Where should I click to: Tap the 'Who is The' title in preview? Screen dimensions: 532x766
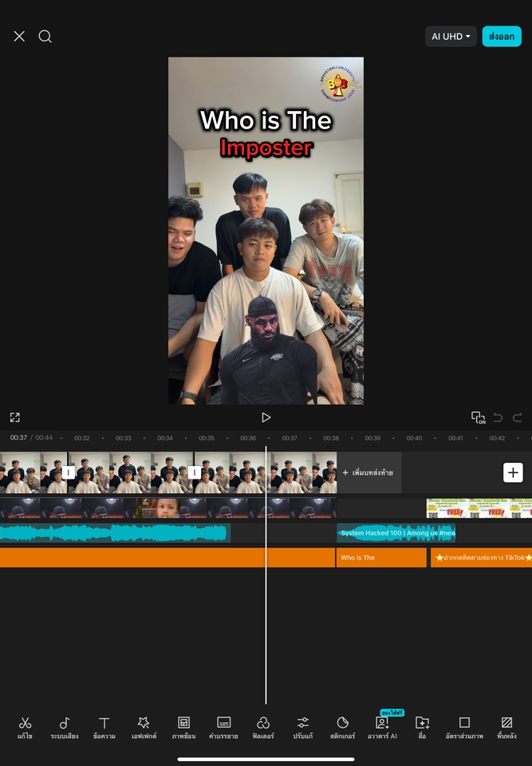pos(266,120)
